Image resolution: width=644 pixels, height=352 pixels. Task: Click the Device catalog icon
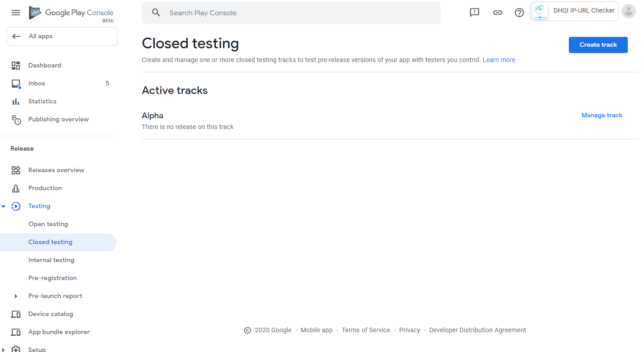click(x=16, y=314)
